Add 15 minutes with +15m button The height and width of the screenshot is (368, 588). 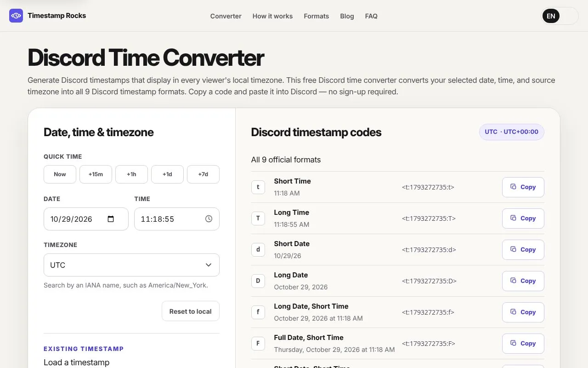point(96,174)
